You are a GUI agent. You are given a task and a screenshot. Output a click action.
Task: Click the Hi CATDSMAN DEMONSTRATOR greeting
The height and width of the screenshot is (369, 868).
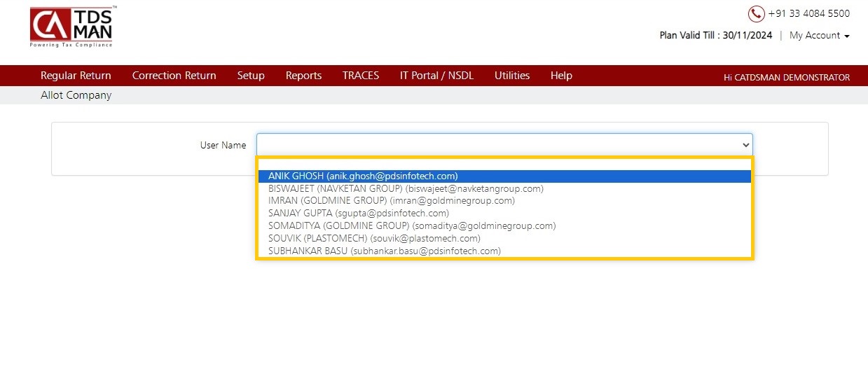(787, 77)
